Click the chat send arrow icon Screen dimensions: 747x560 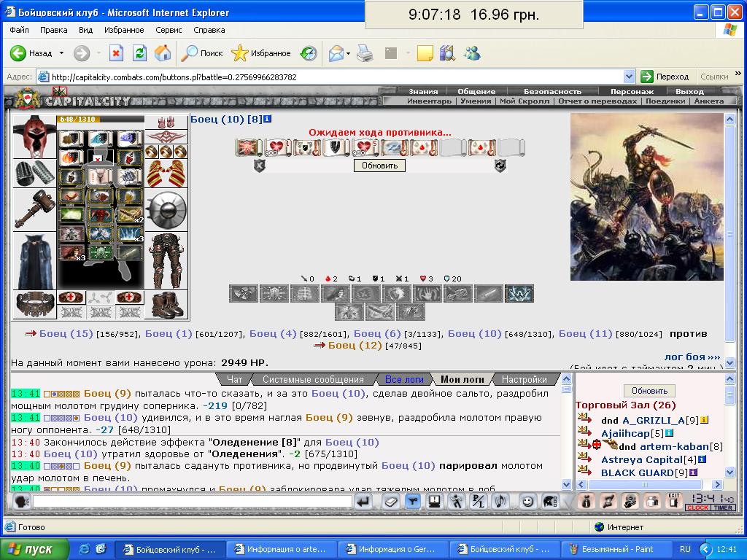tap(363, 502)
